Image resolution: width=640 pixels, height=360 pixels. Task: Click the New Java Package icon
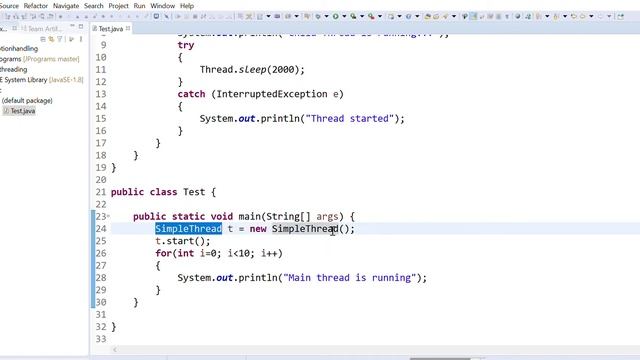tap(391, 16)
